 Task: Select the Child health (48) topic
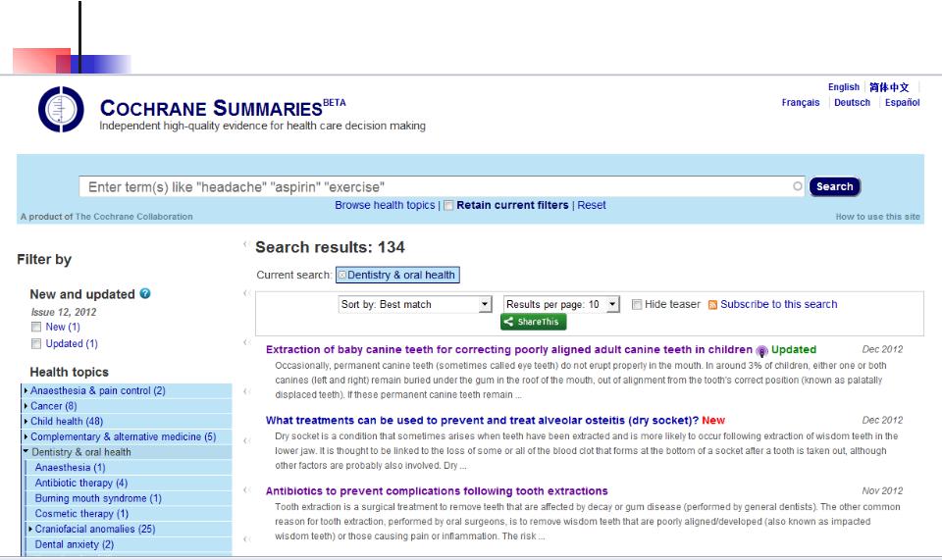click(67, 422)
